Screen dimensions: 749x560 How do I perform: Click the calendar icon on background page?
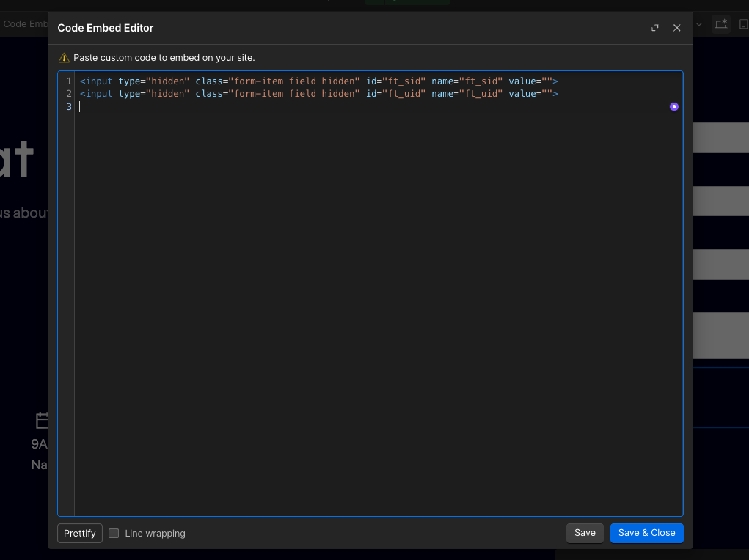coord(42,420)
